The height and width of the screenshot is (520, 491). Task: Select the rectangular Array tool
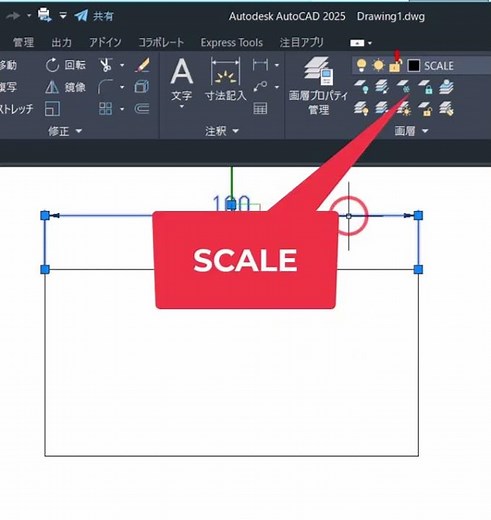(x=105, y=109)
